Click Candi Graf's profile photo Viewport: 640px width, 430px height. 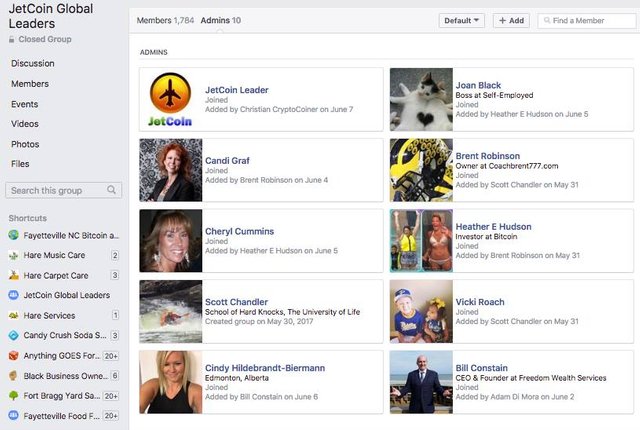(x=171, y=170)
